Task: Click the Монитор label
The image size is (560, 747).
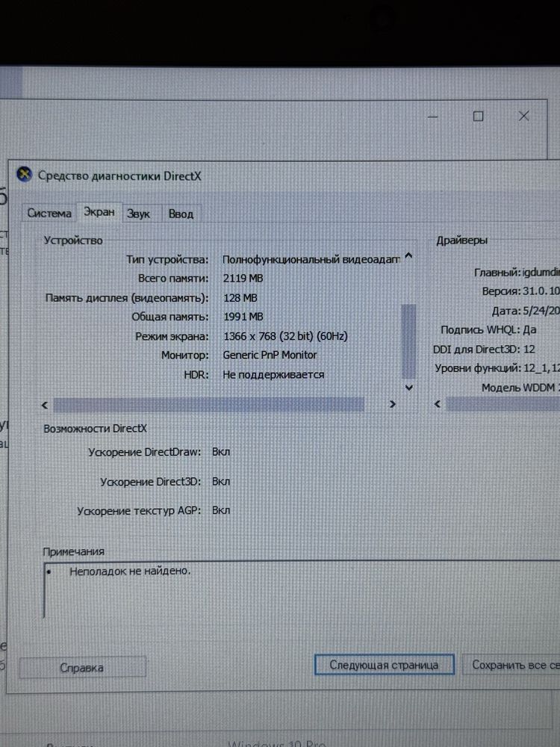Action: 184,355
